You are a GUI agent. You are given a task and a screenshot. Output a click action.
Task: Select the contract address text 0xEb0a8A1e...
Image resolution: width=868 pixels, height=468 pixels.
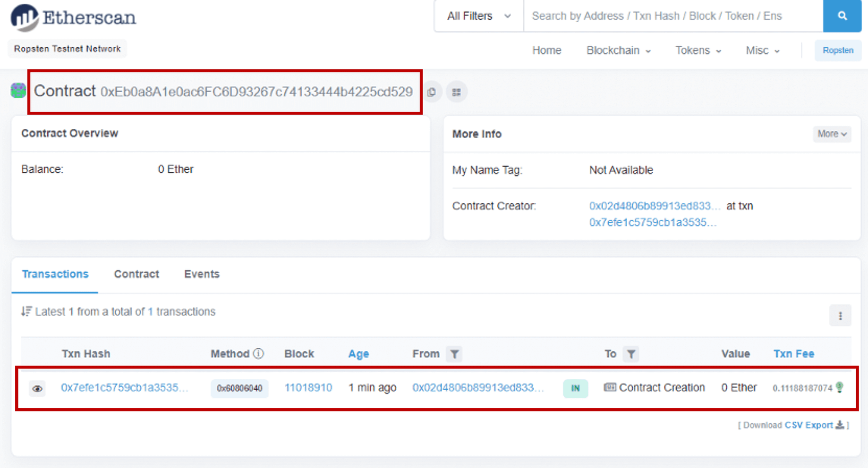(x=256, y=92)
